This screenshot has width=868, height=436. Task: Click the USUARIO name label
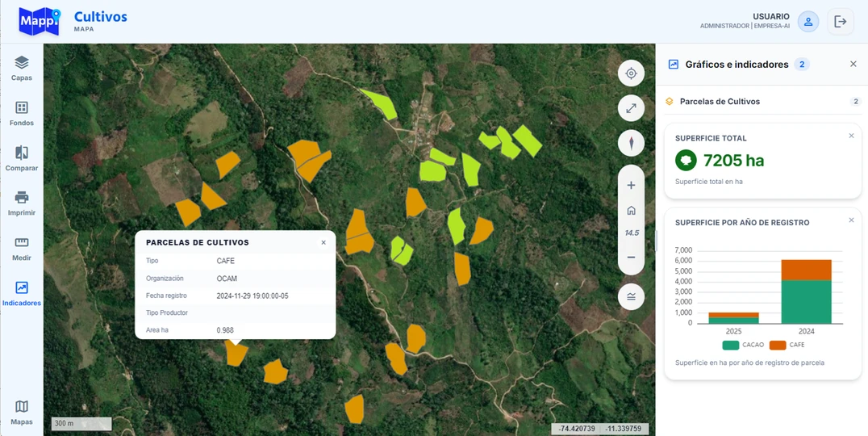coord(771,17)
